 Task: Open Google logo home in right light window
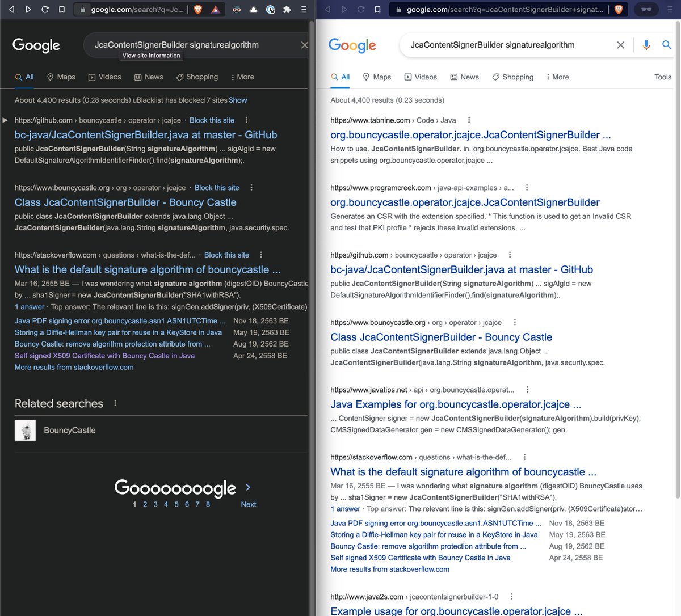352,45
